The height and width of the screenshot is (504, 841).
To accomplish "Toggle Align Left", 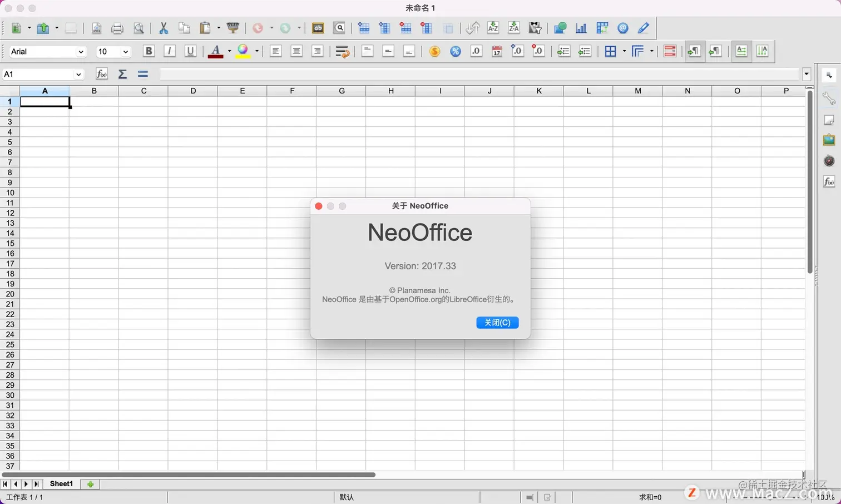I will [275, 51].
